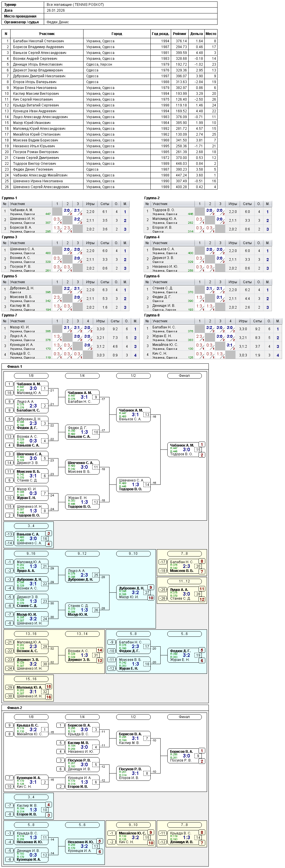
Task: Select participant row 'Балабан Николай Степанович'
Action: 109,41
